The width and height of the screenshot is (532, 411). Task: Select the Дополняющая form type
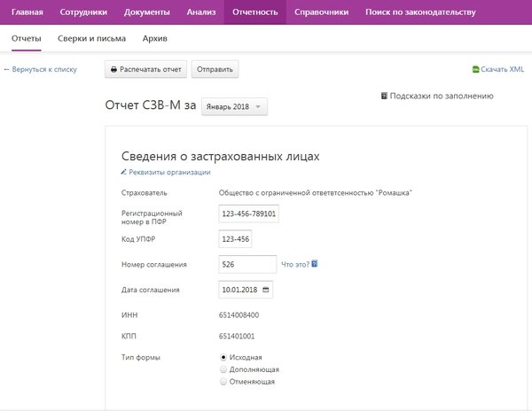(223, 369)
